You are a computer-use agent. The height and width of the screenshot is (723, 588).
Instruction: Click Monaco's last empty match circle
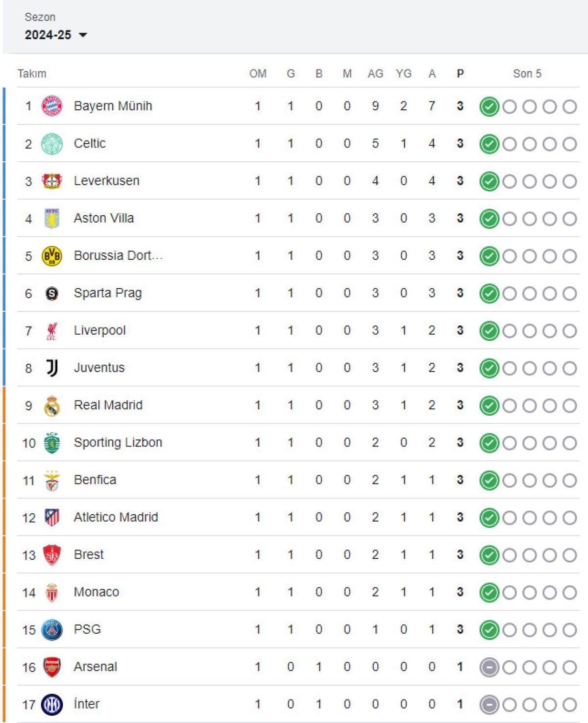pos(569,593)
